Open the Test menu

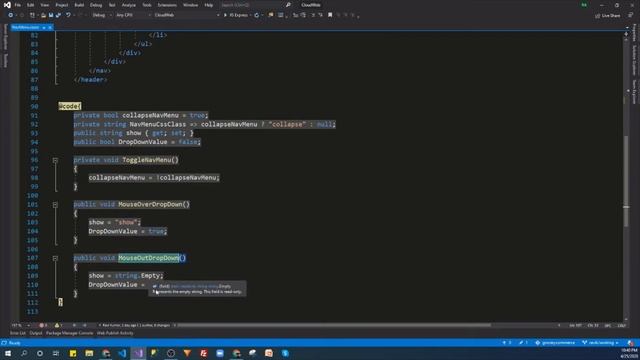point(112,5)
